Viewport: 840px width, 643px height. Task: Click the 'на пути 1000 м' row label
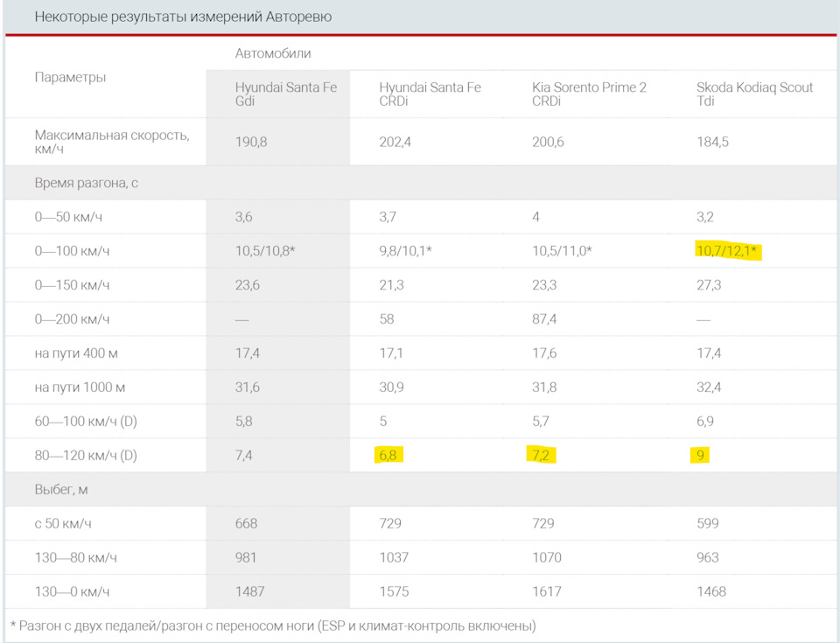(x=80, y=388)
